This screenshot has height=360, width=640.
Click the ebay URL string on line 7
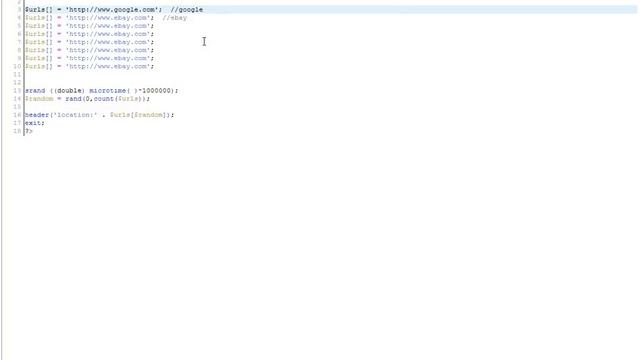[108, 42]
